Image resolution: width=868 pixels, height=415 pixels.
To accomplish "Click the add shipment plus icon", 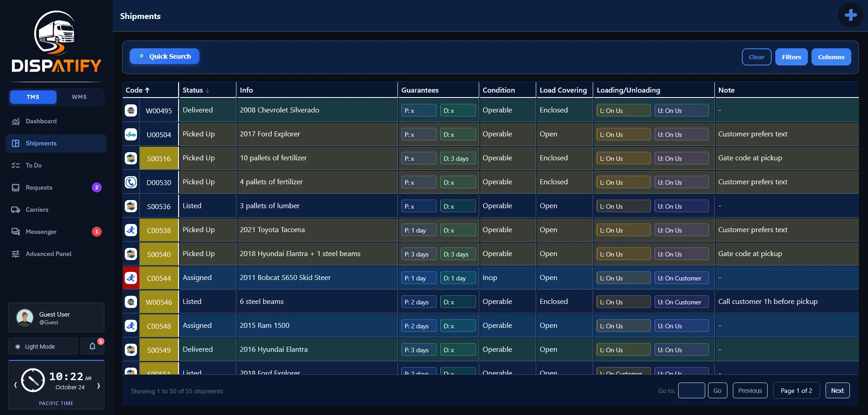I will point(850,15).
